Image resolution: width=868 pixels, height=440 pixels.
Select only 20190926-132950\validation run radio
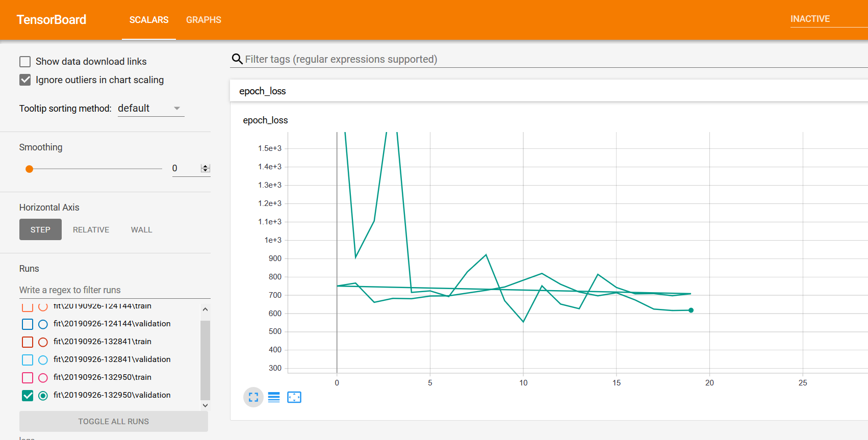coord(43,396)
